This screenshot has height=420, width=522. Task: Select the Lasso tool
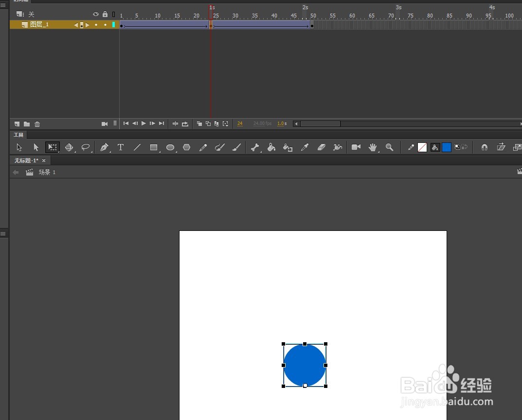[85, 147]
